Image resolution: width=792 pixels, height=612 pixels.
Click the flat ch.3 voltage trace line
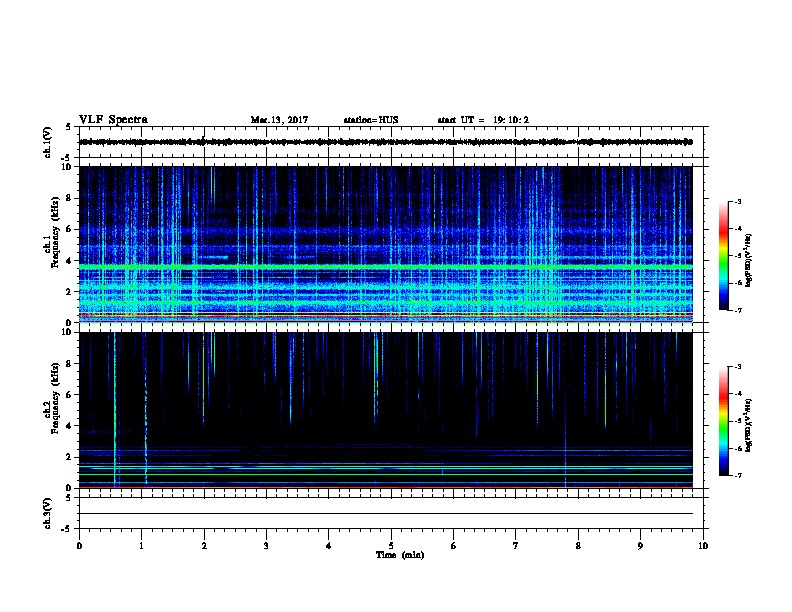[386, 514]
